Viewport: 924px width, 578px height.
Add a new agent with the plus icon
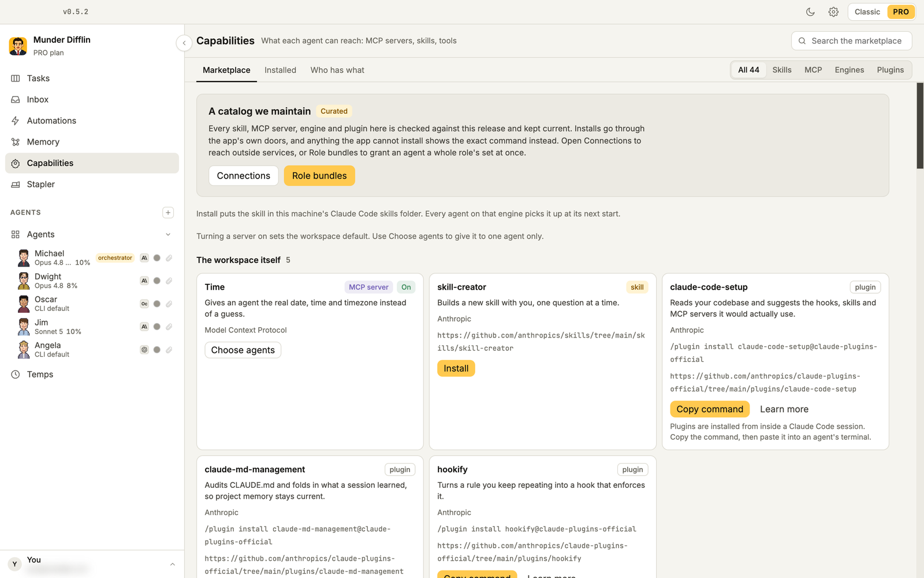tap(168, 213)
